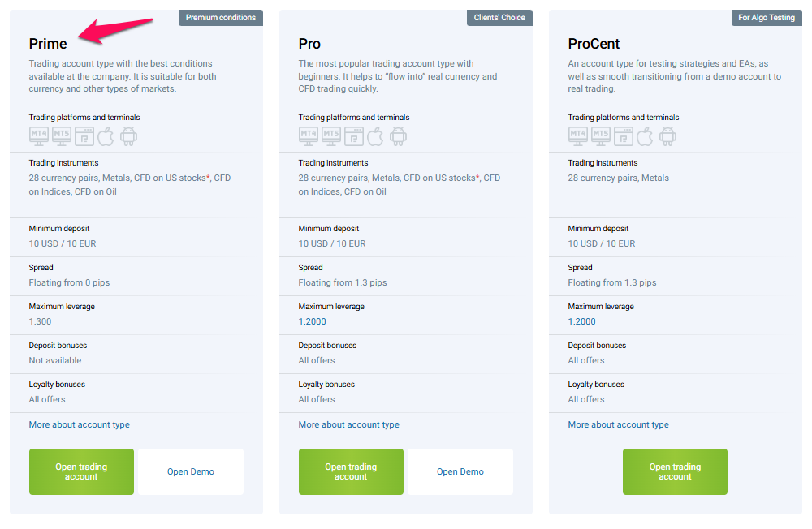Click the MT5 platform icon under Prime
The height and width of the screenshot is (529, 812).
(61, 136)
